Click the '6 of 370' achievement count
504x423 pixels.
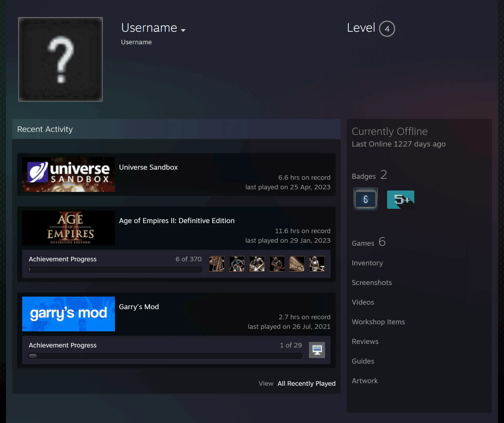(x=188, y=259)
